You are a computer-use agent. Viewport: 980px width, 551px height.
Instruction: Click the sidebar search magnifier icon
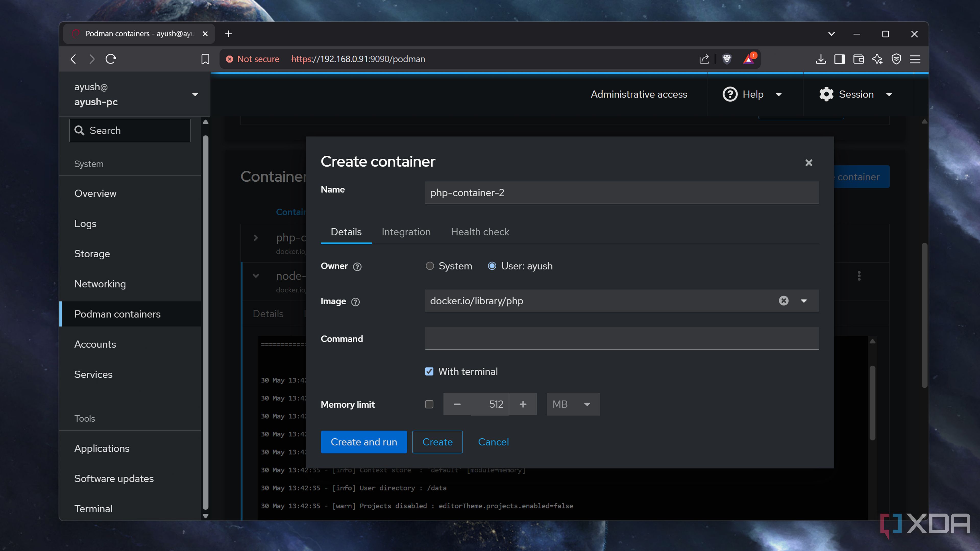[79, 130]
